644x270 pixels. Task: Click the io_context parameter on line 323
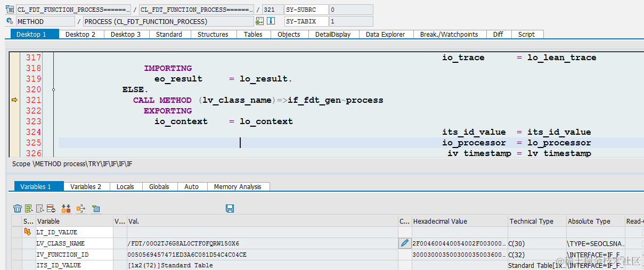181,121
